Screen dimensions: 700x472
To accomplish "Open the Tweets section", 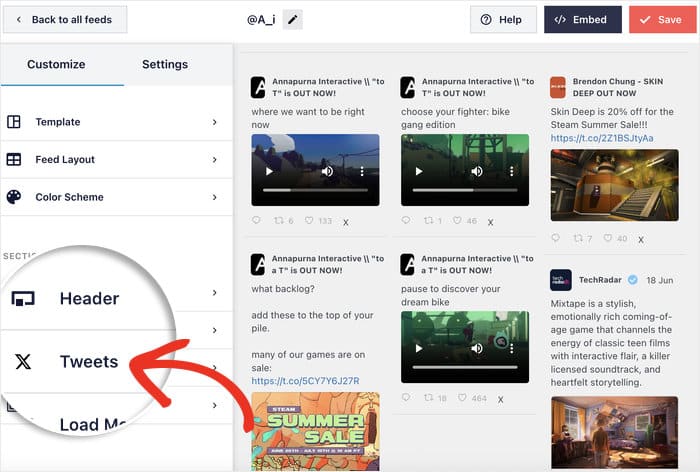I will (89, 361).
